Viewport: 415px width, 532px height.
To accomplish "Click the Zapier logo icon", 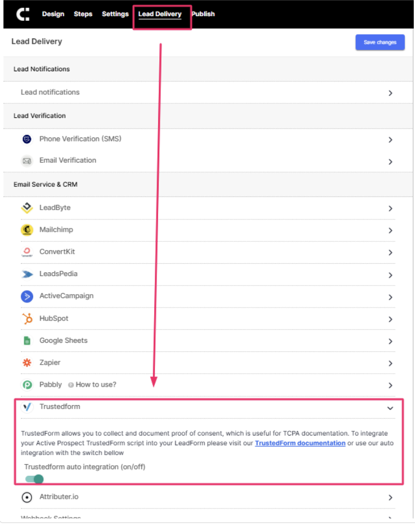I will pos(27,363).
